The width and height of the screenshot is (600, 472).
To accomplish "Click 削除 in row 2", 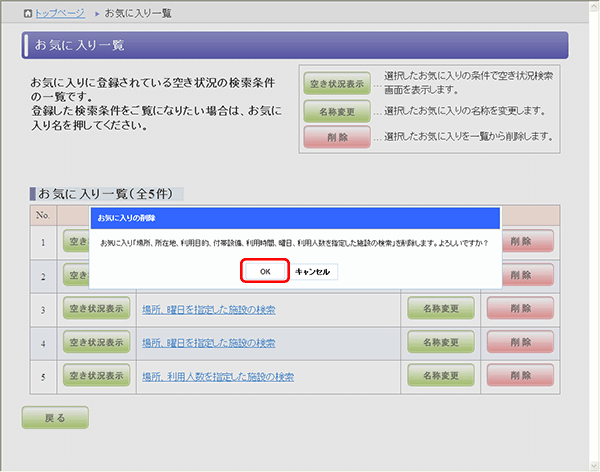I will point(527,275).
